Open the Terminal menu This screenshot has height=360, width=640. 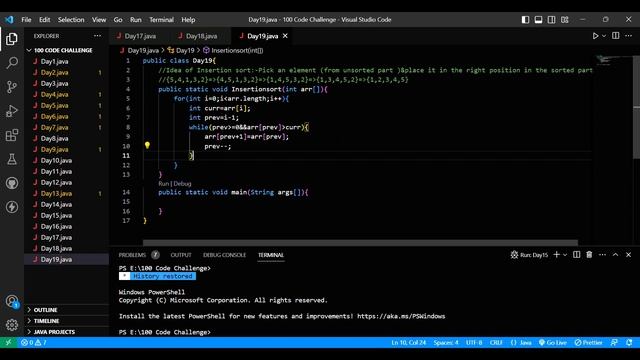pyautogui.click(x=161, y=20)
